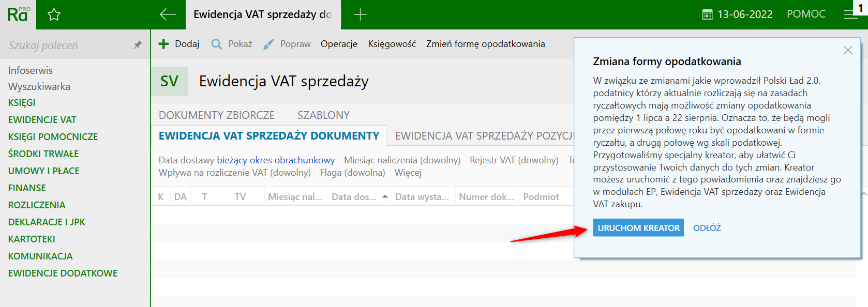This screenshot has height=307, width=868.
Task: Expand KARTOTEKI sidebar section
Action: (x=32, y=239)
